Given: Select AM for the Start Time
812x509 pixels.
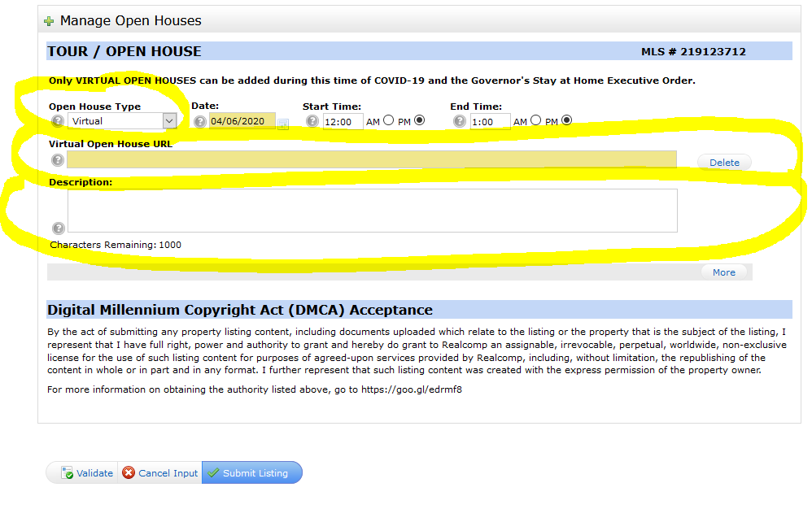Looking at the screenshot, I should [x=389, y=120].
